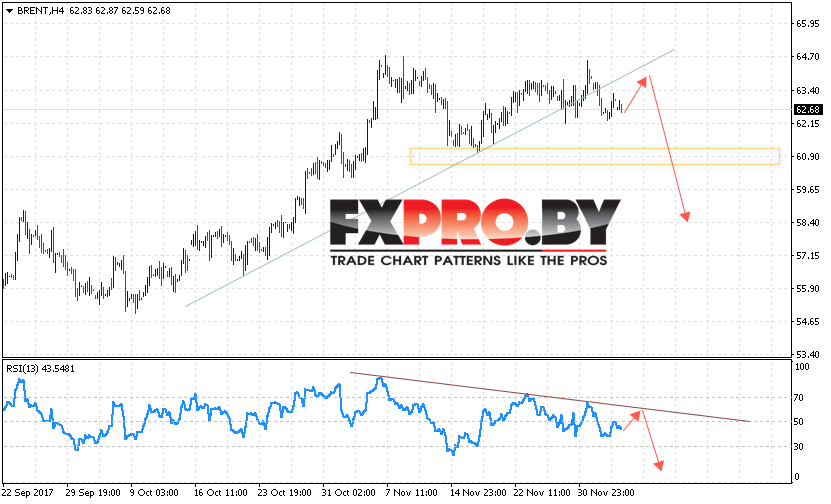Click the 16 Oct 11:00 time label
Image resolution: width=831 pixels, height=504 pixels.
tap(221, 493)
